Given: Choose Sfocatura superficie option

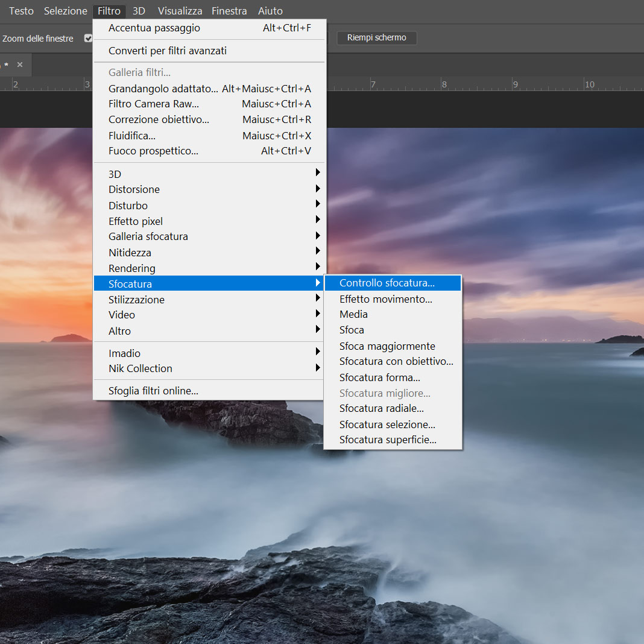Looking at the screenshot, I should [388, 440].
